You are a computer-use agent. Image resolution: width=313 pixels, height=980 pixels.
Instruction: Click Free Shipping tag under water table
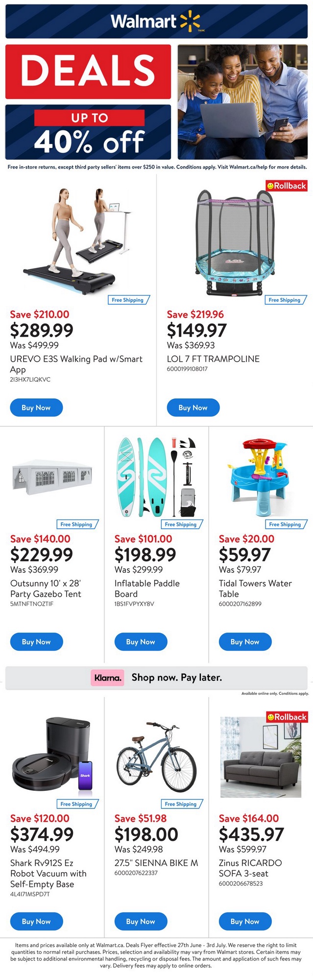[285, 524]
